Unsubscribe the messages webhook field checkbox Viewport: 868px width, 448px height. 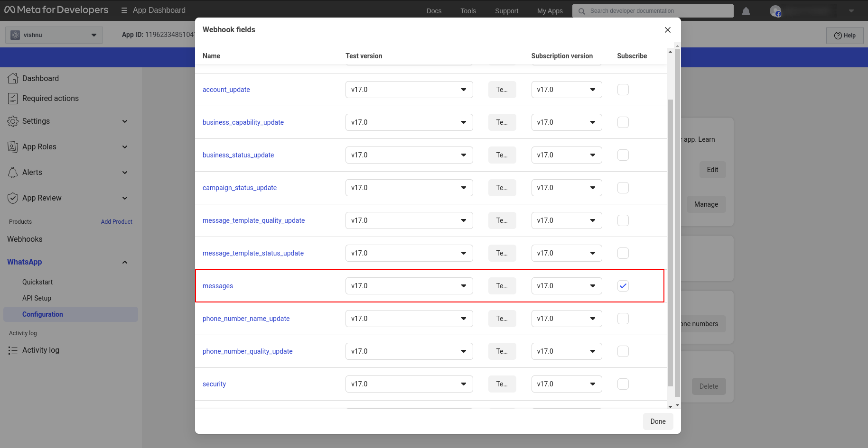[623, 286]
